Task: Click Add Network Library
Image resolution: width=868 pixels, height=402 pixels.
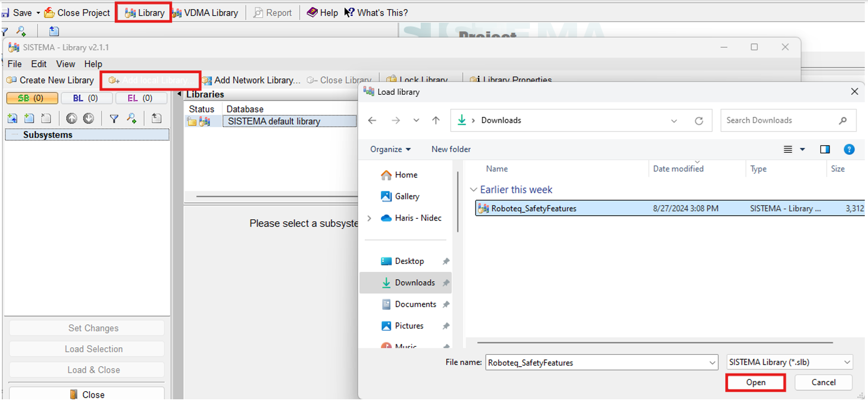Action: (x=251, y=80)
